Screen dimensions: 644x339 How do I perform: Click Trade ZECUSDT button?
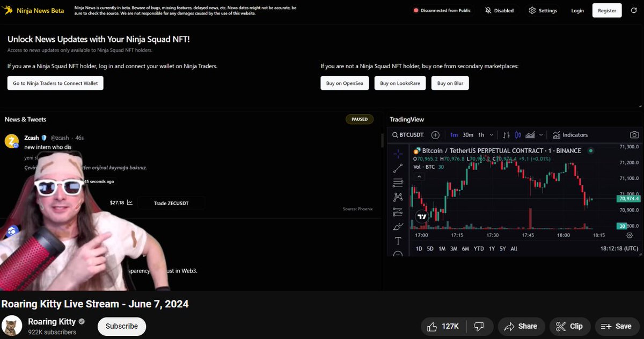[171, 203]
